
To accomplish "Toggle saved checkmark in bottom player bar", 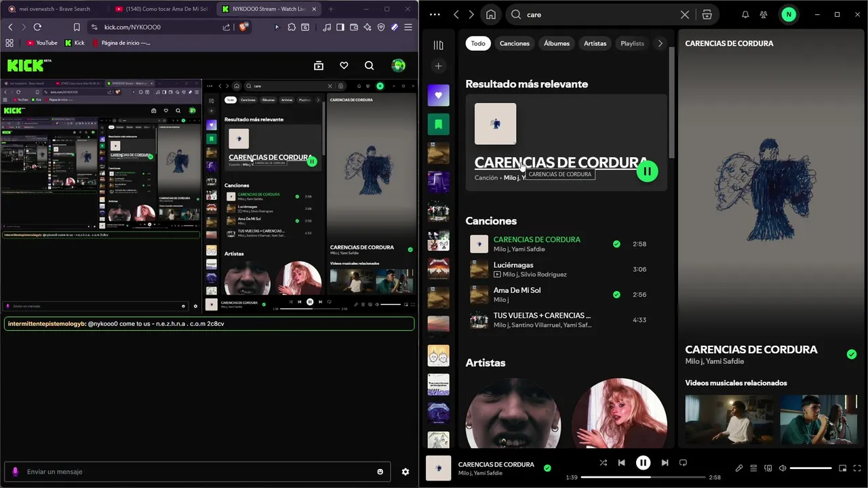I will [x=547, y=468].
